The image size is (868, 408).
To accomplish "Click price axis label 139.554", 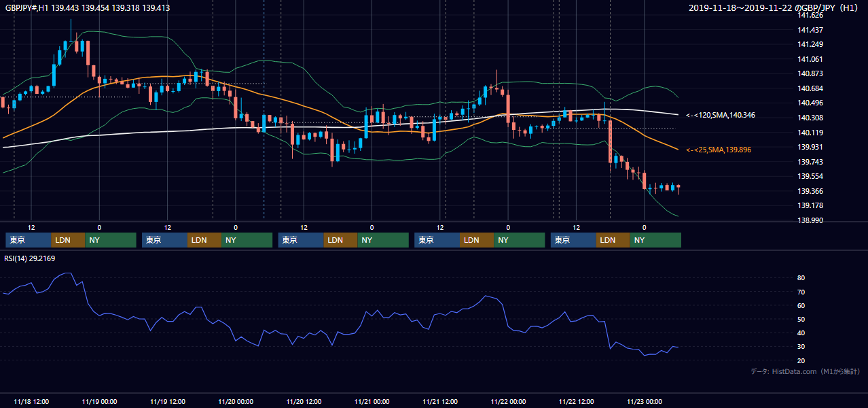I will [810, 177].
